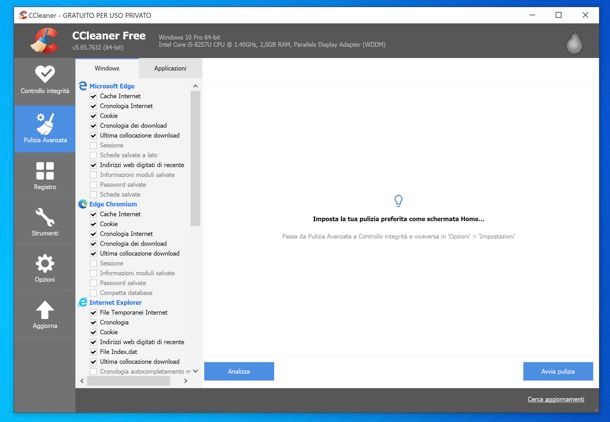Click the horizontal scrollbar thumb
Screen dimensions: 610x422
coord(128,381)
